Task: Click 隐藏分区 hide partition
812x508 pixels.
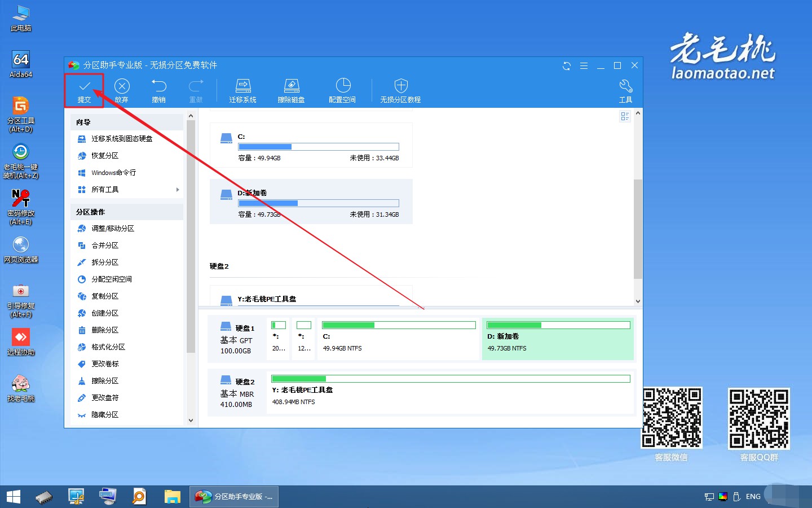Action: coord(105,415)
